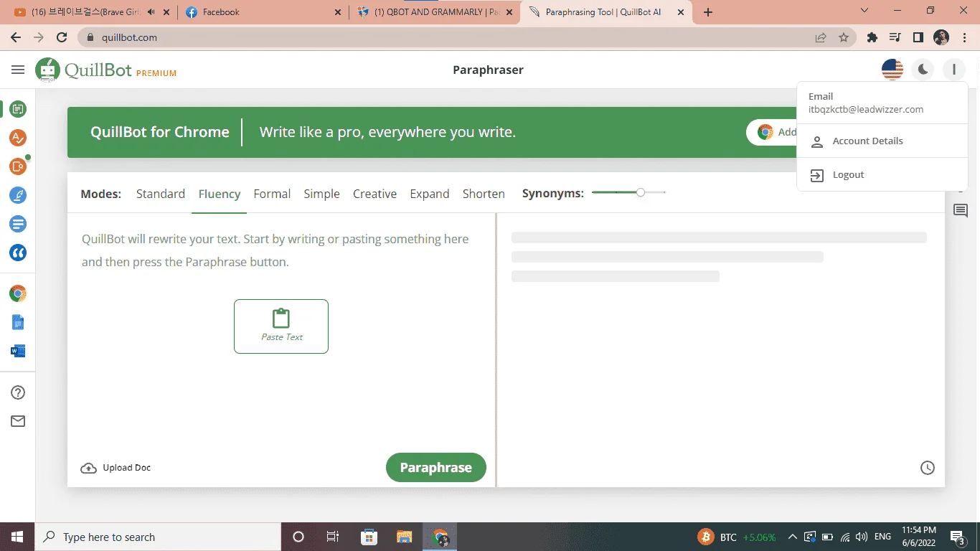Open the Grammar Checker sidebar tool
This screenshot has width=980, height=551.
coord(18,138)
